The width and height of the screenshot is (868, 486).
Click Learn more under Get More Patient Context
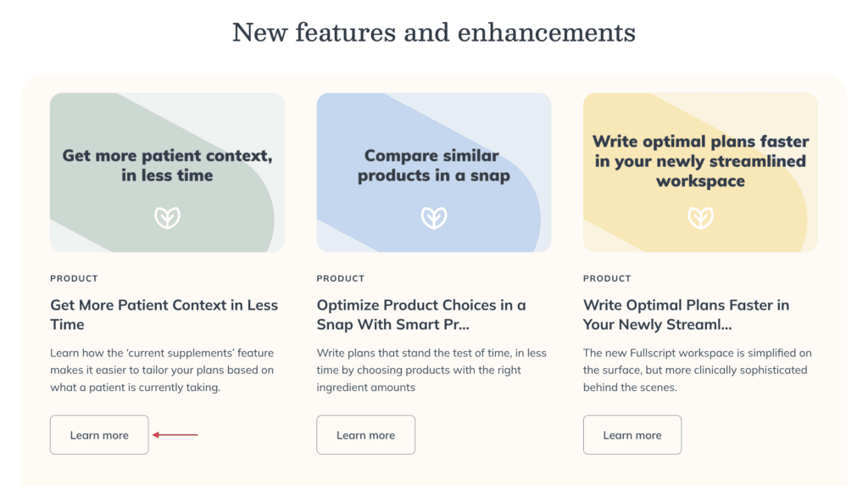[99, 435]
